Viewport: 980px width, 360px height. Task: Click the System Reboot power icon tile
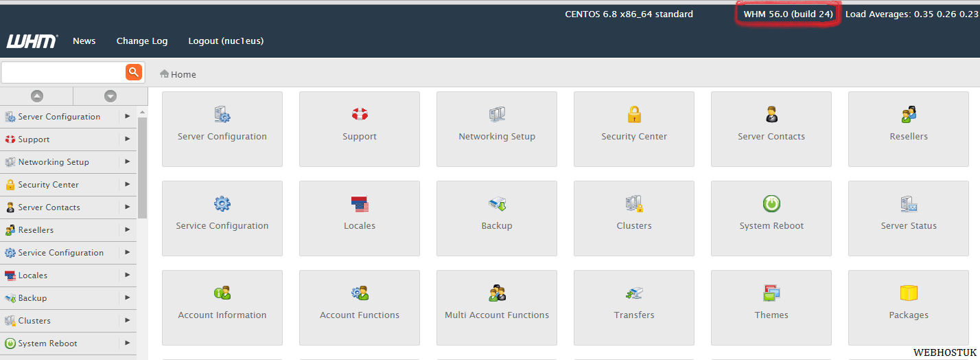click(771, 204)
